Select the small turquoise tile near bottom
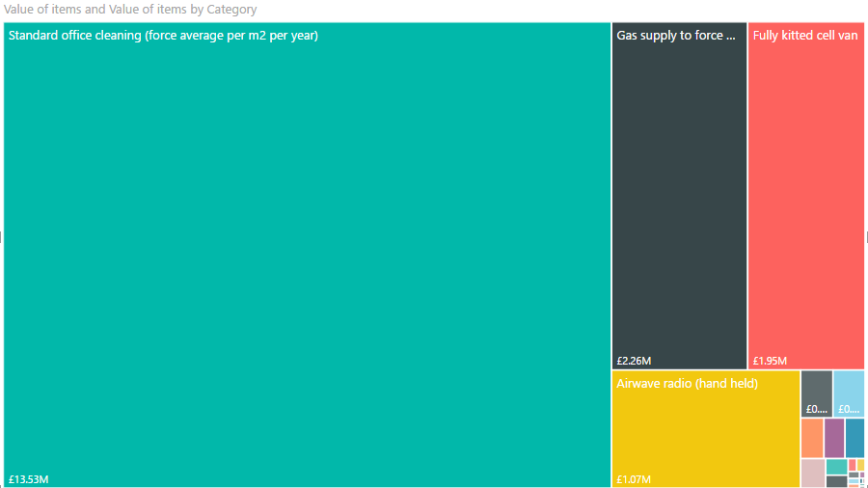The height and width of the screenshot is (488, 868). 837,467
